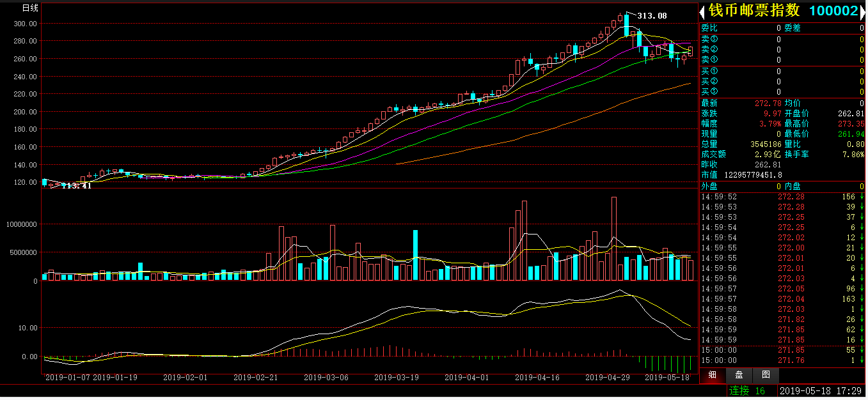Click the 委差 label

(x=793, y=28)
